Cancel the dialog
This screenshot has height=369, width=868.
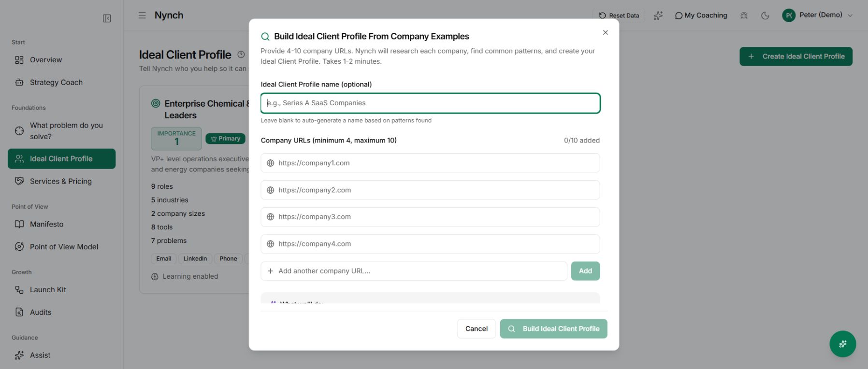point(476,328)
